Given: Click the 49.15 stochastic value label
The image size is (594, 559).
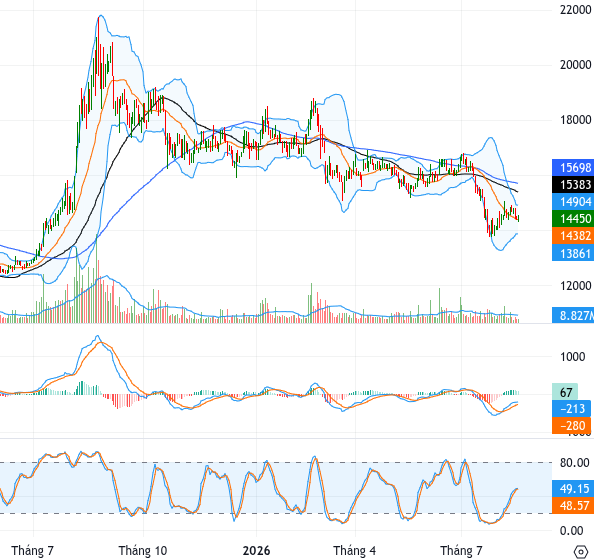Looking at the screenshot, I should (x=573, y=489).
